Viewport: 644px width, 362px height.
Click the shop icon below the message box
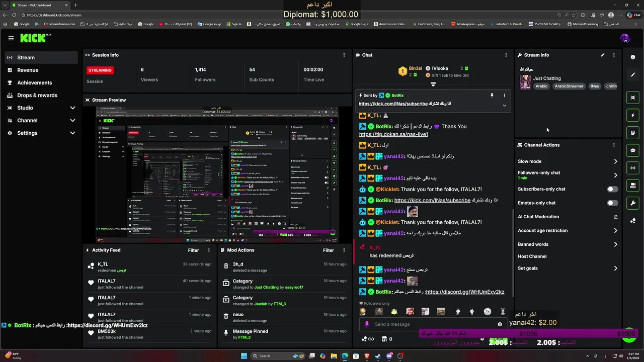tap(384, 339)
